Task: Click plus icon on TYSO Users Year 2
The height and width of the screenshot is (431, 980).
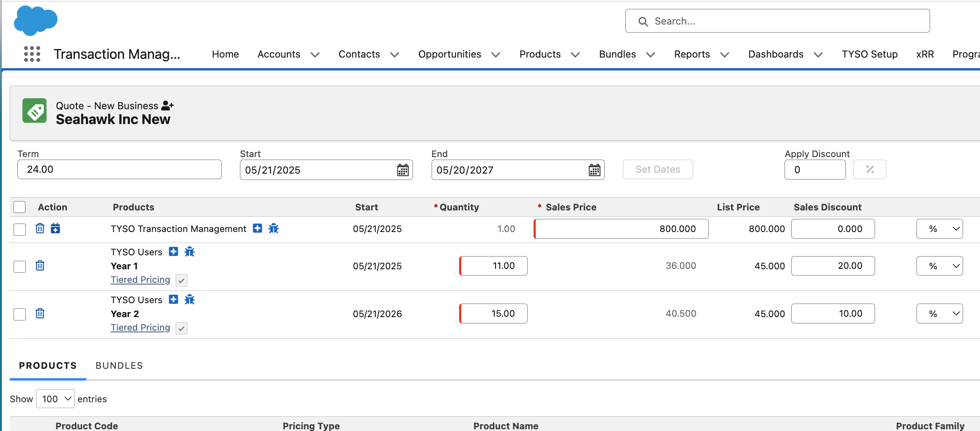Action: pyautogui.click(x=173, y=299)
